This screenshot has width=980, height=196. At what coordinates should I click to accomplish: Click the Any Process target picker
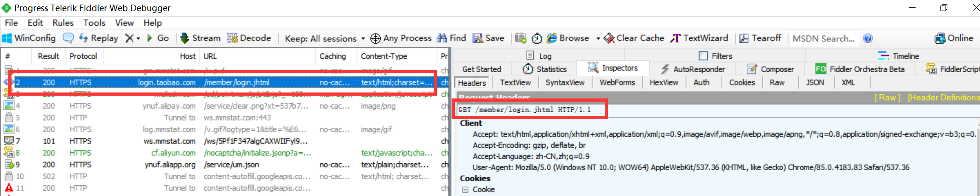coord(401,38)
